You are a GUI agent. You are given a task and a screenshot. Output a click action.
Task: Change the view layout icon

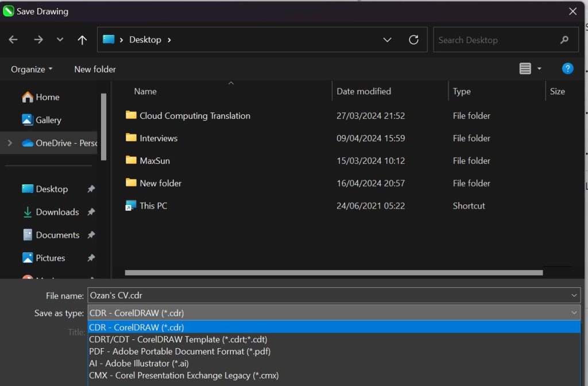tap(525, 69)
